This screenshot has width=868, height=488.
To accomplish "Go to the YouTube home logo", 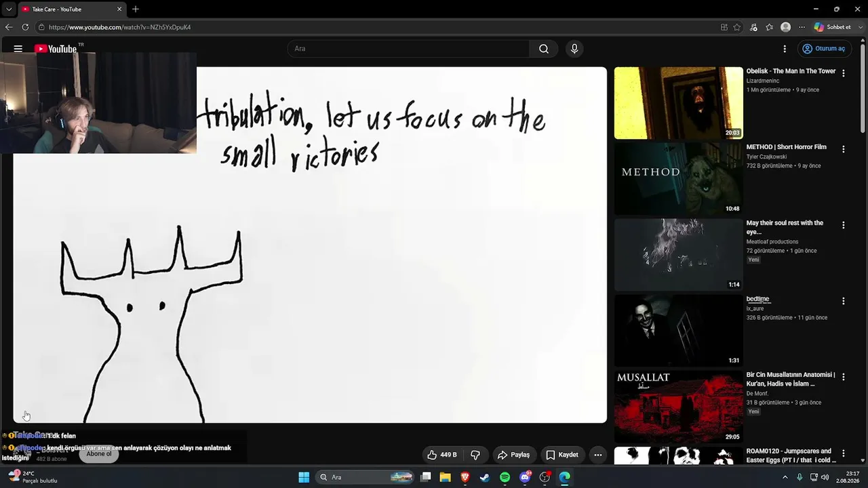I will (x=56, y=49).
